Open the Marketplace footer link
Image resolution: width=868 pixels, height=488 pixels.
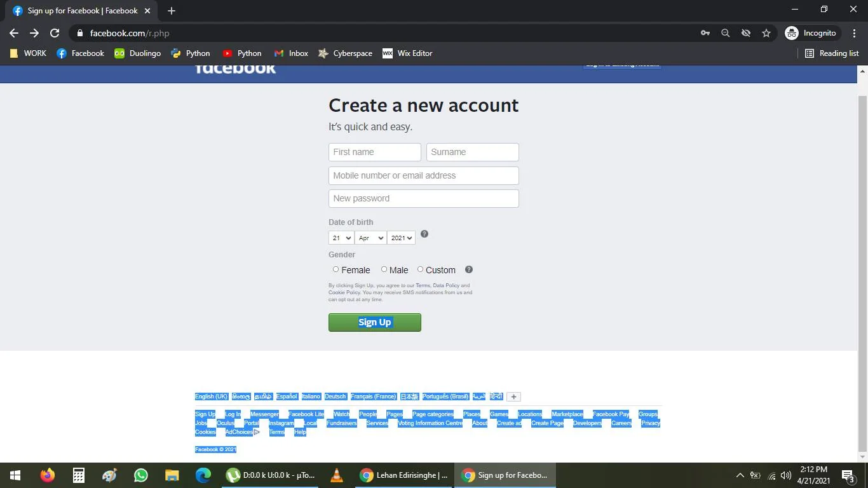567,414
